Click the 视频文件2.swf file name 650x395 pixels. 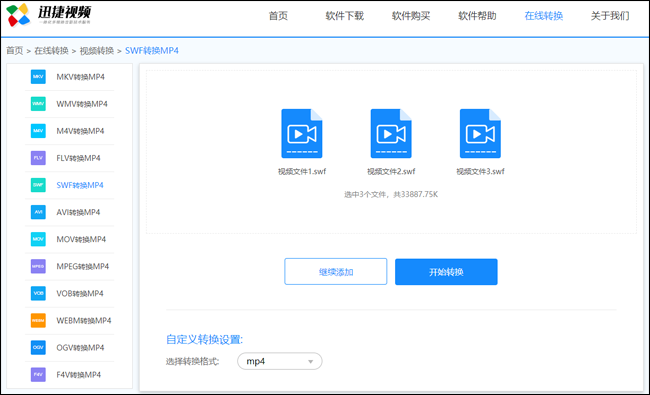pos(391,171)
